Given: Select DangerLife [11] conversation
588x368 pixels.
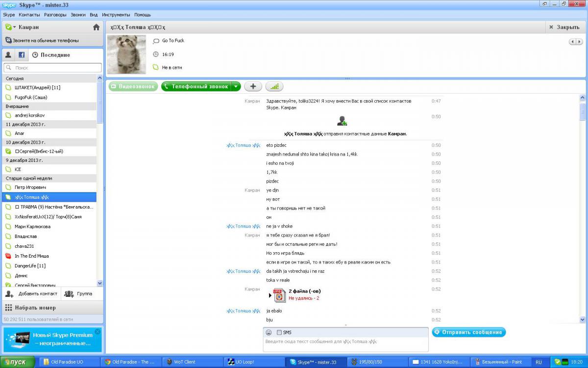Looking at the screenshot, I should (x=50, y=265).
